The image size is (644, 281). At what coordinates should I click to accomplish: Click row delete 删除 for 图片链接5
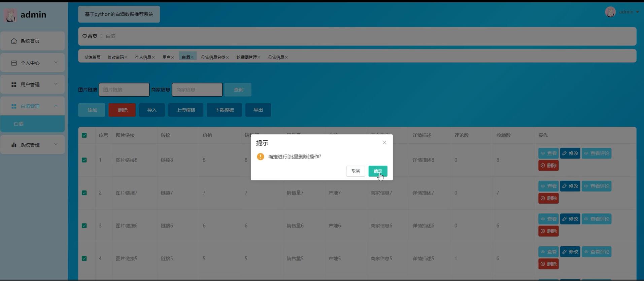(548, 264)
